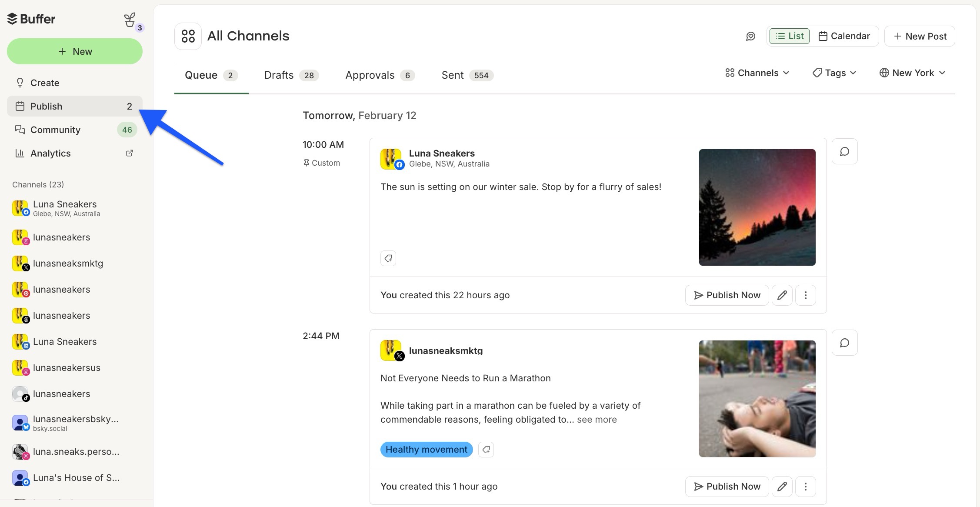Image resolution: width=980 pixels, height=507 pixels.
Task: Click the New Post button
Action: 920,36
